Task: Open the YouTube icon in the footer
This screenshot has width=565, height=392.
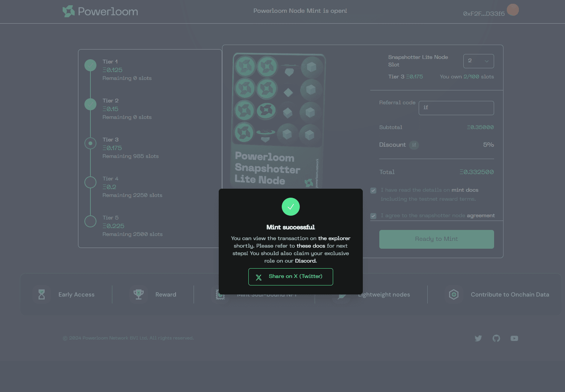Action: pyautogui.click(x=514, y=338)
